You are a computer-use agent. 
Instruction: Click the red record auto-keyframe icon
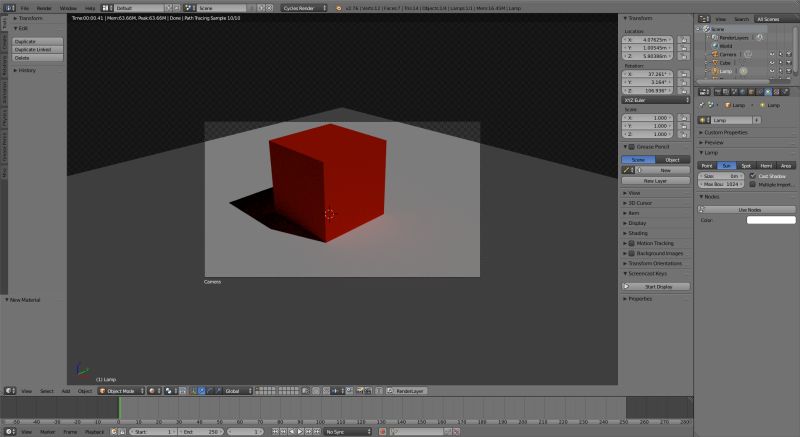pos(382,432)
